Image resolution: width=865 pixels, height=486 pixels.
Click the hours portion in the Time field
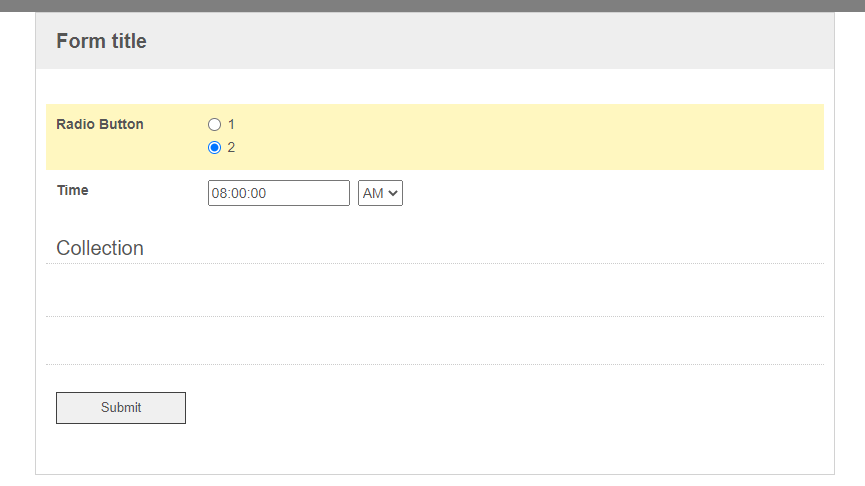point(219,193)
